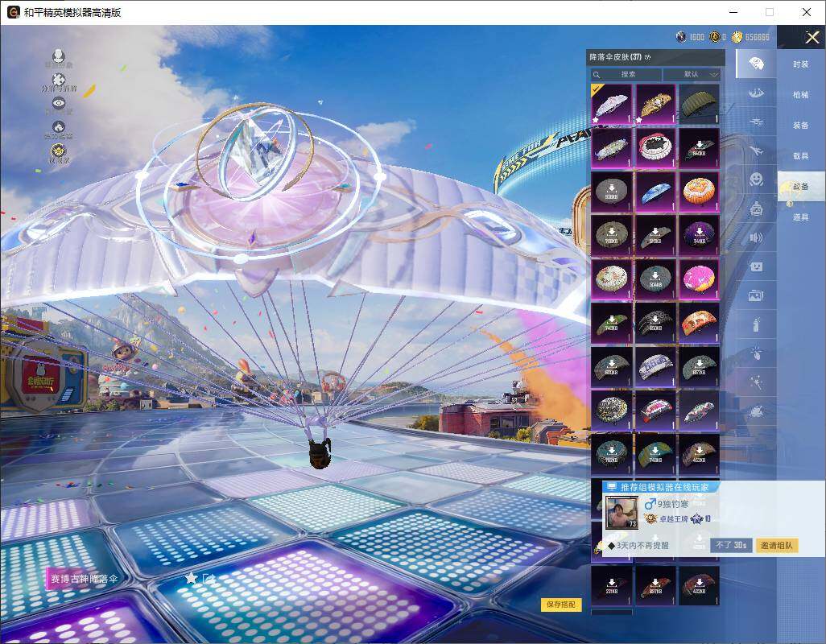Download the 930KB grey parachute skin
Viewport: 826px width, 644px height.
pos(611,192)
